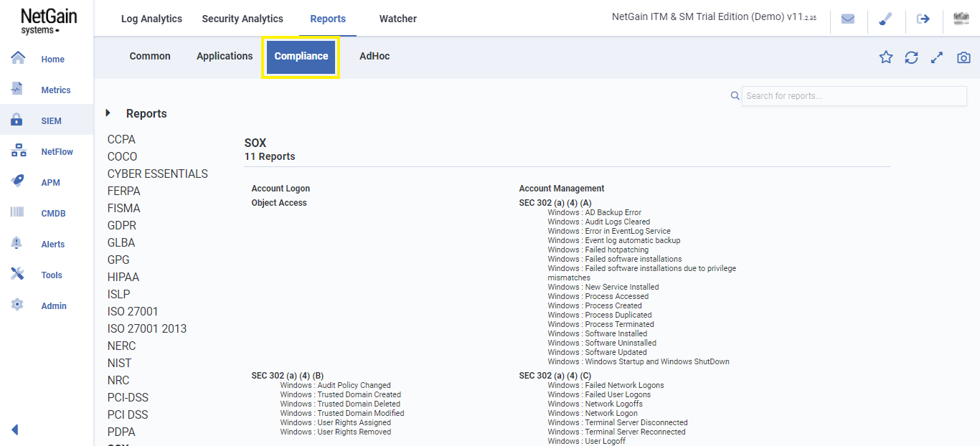980x446 pixels.
Task: Collapse the Reports tree triangle
Action: coord(108,113)
